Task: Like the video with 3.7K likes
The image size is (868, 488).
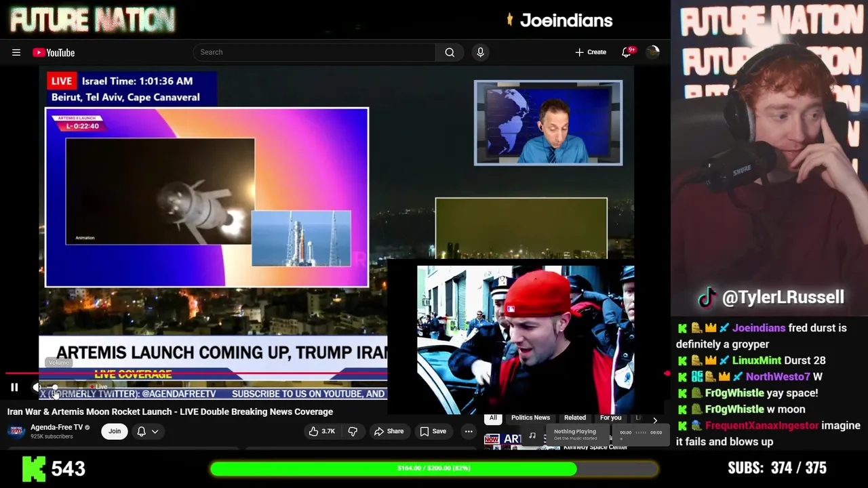Action: click(x=322, y=431)
